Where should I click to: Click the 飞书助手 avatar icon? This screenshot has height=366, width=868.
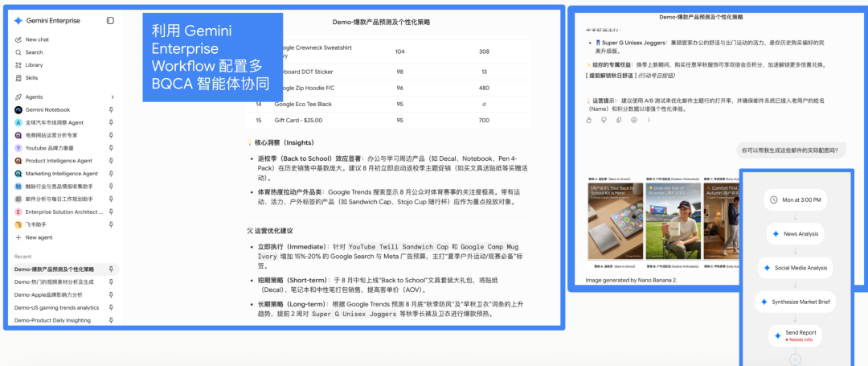tap(18, 224)
